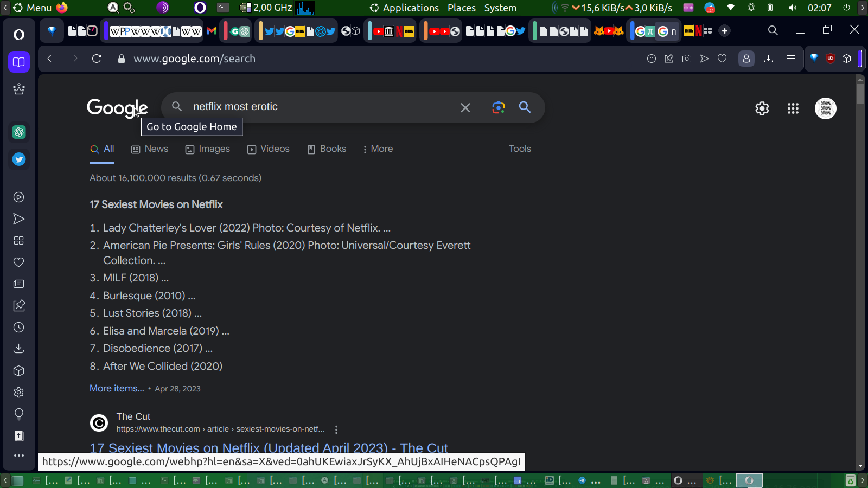The width and height of the screenshot is (868, 488).
Task: Open the Player icon in sidebar
Action: [19, 197]
